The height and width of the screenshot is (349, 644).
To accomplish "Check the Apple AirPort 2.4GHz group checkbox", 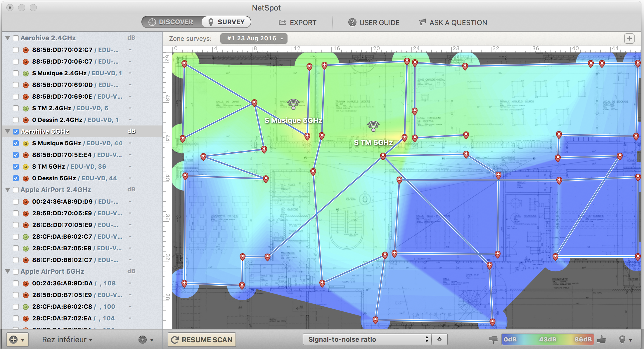I will 16,190.
